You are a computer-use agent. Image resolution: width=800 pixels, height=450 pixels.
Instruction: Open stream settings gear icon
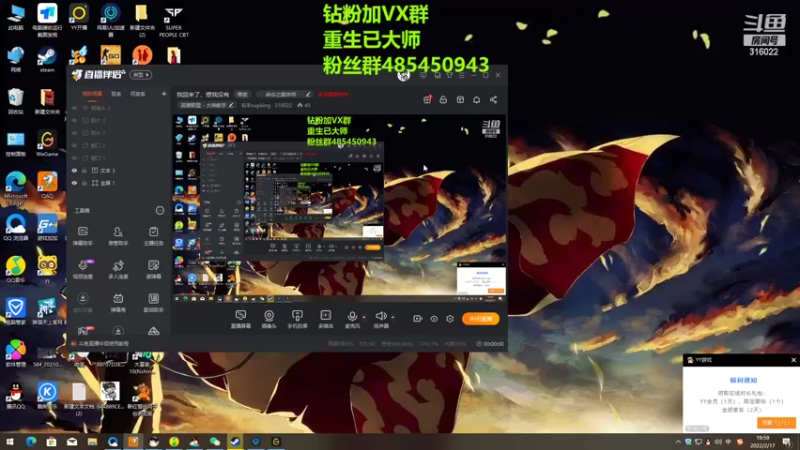pos(450,318)
